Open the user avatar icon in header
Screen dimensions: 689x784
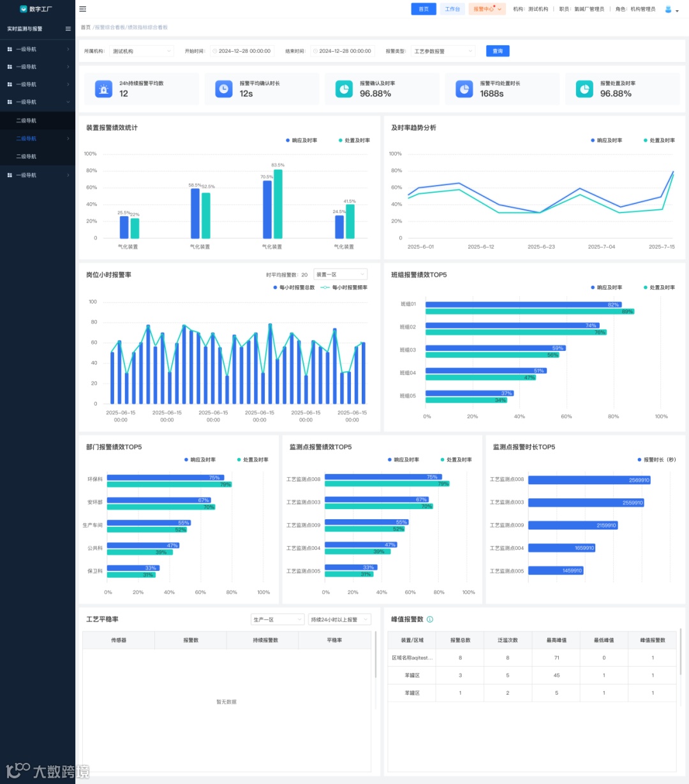668,9
